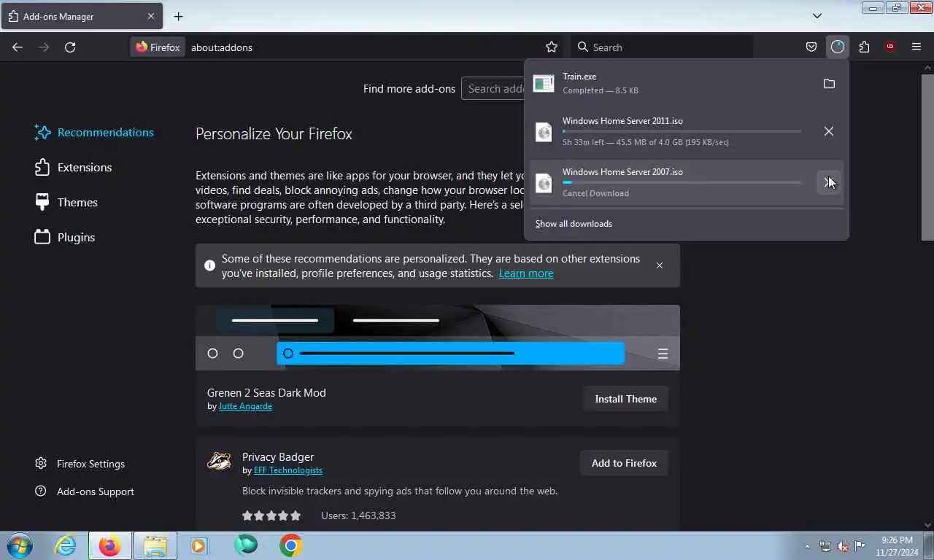Cancel the Windows Home Server 2011.iso download
The image size is (934, 560).
[x=829, y=131]
